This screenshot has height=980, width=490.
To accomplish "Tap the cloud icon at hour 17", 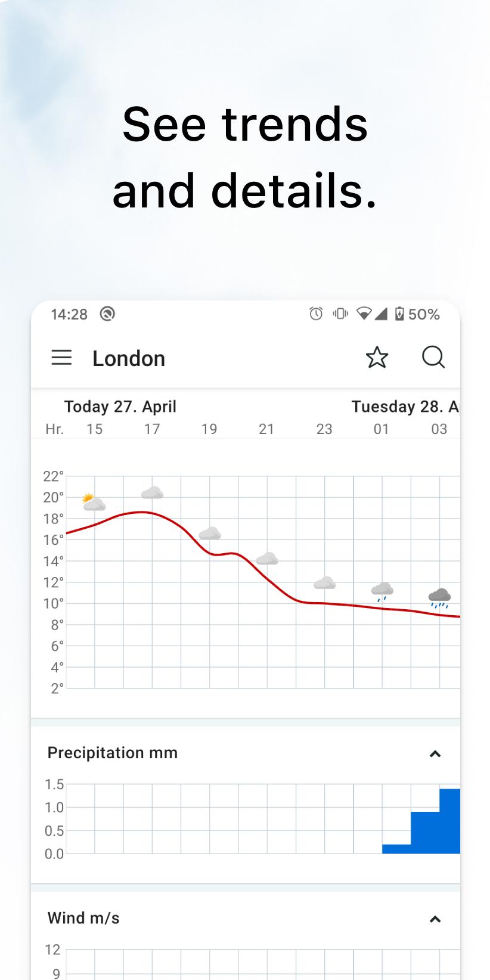I will coord(152,492).
